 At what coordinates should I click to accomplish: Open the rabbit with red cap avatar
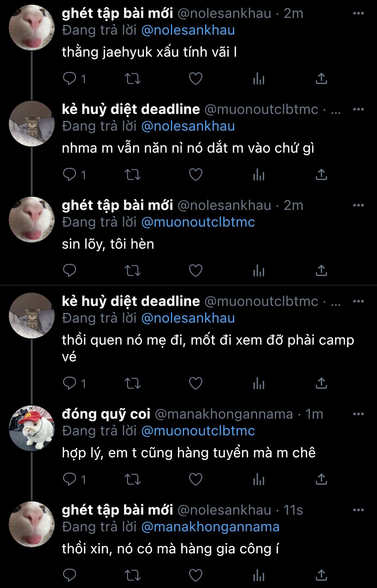click(x=32, y=428)
